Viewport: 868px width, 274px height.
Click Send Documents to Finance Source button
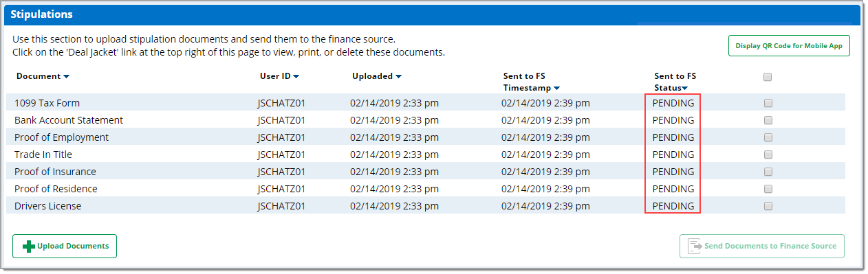pos(762,246)
